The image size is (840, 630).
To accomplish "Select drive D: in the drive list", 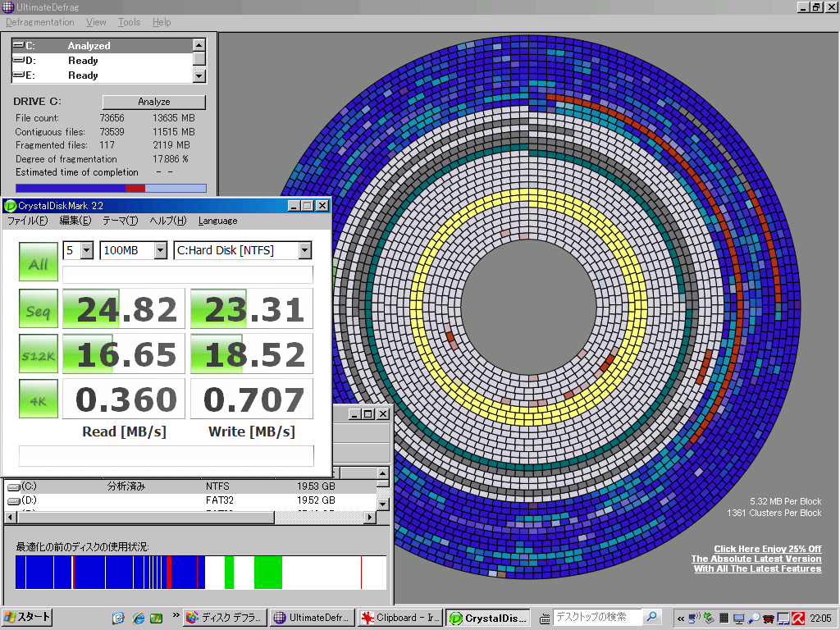I will pos(82,61).
